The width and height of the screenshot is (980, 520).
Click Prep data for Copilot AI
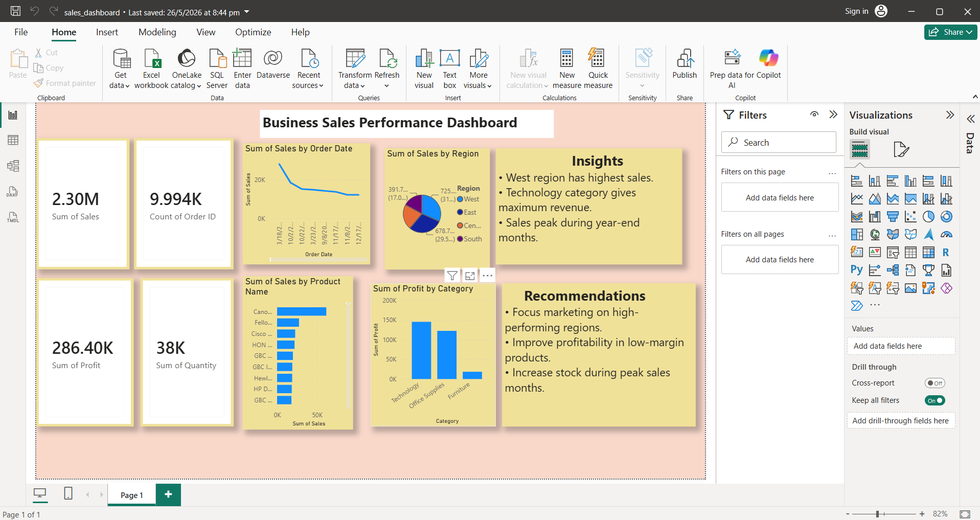732,69
